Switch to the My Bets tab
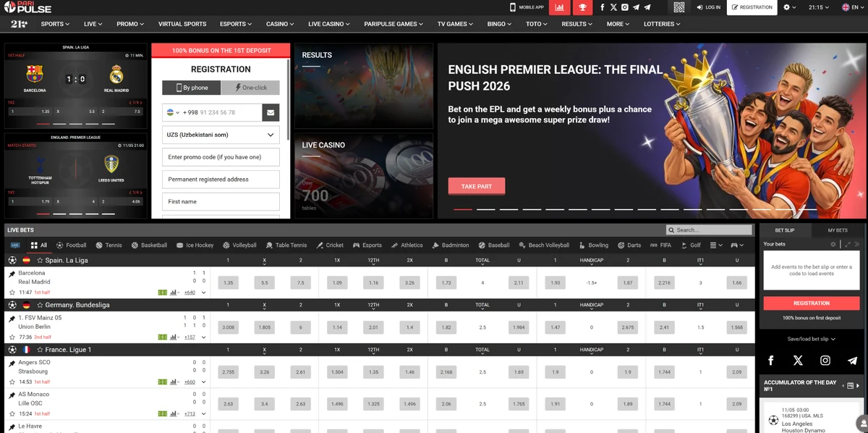 point(838,230)
